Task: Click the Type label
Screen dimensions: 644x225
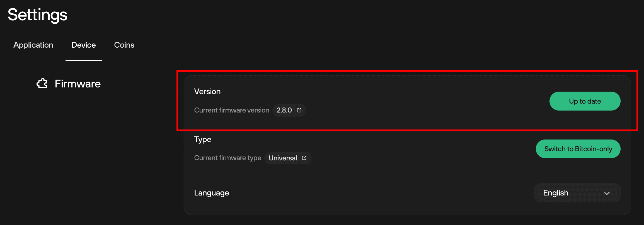Action: 203,140
